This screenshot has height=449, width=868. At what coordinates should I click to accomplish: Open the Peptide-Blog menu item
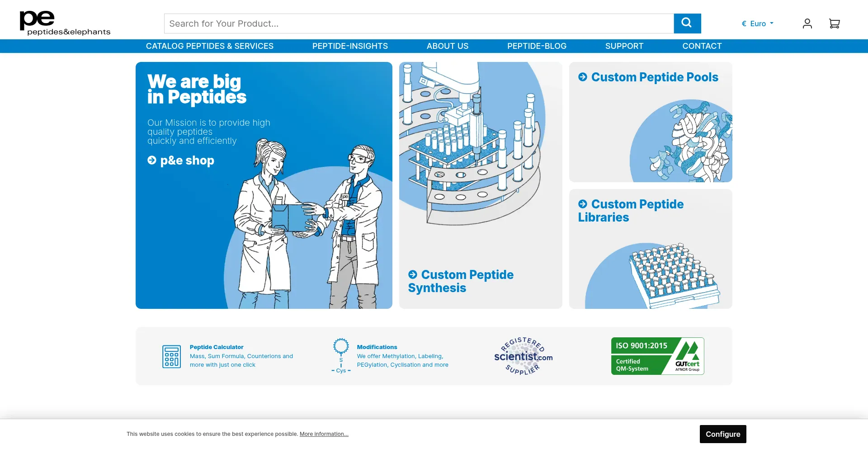pos(537,46)
